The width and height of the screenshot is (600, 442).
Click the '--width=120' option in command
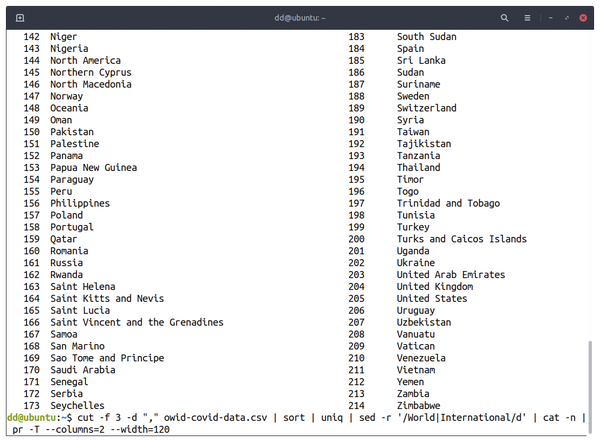coord(140,429)
